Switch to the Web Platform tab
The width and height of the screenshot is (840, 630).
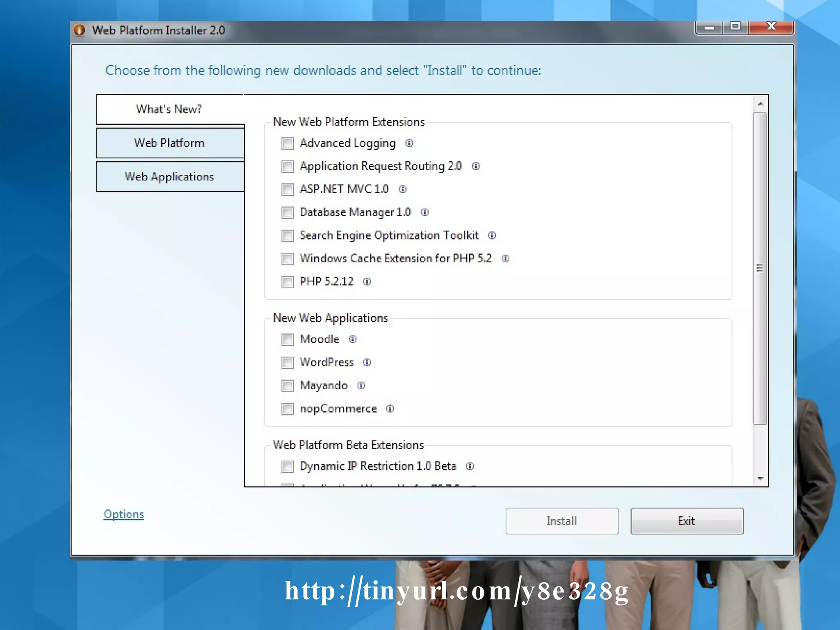click(x=169, y=143)
